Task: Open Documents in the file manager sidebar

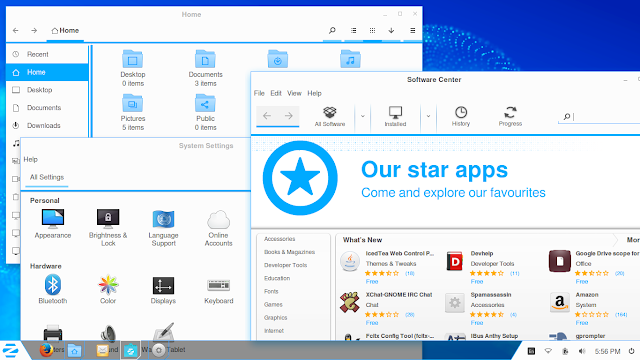Action: point(47,108)
